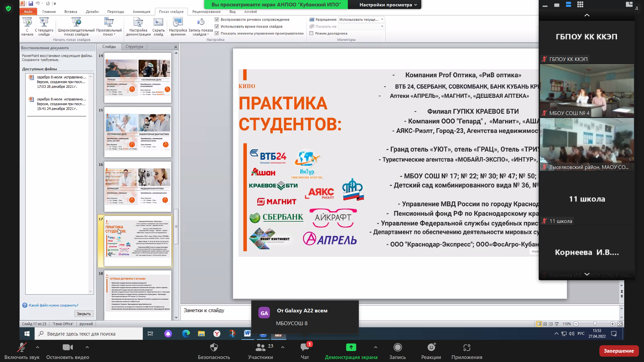Click Windows search box
Viewport: 644px width, 362px height.
88,334
